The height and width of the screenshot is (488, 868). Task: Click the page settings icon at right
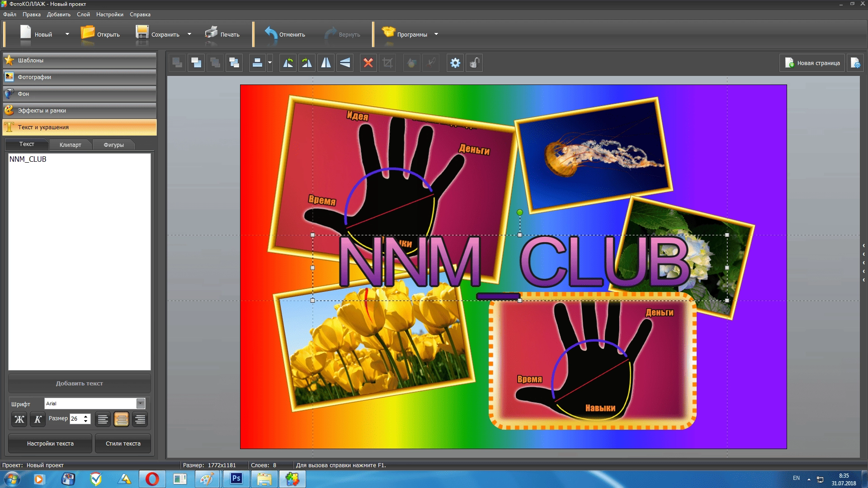pos(855,63)
